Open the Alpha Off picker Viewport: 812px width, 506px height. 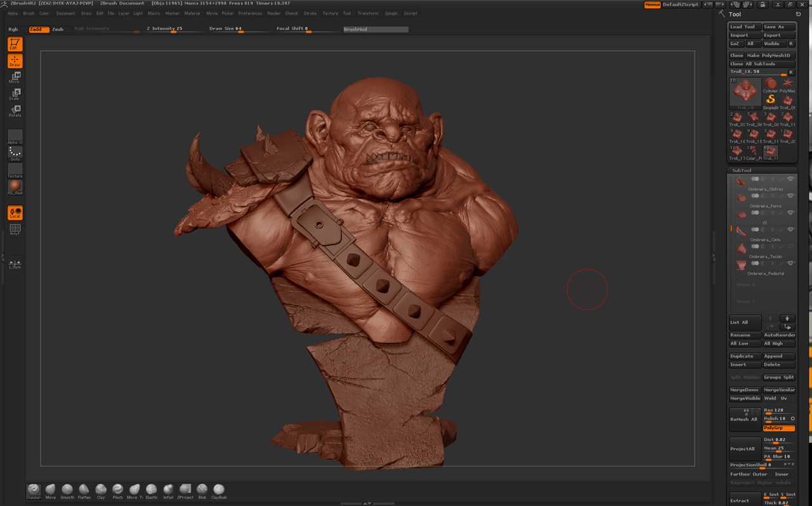pyautogui.click(x=15, y=136)
